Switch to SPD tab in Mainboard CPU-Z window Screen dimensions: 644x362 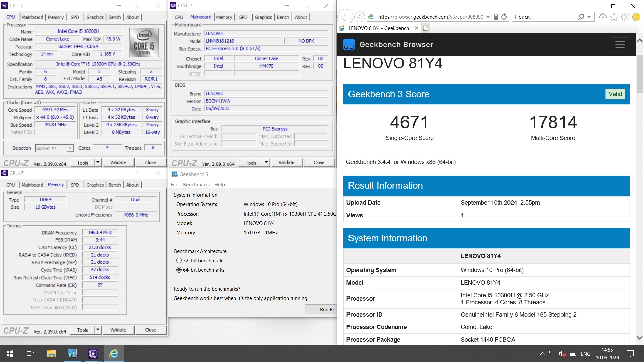[243, 17]
